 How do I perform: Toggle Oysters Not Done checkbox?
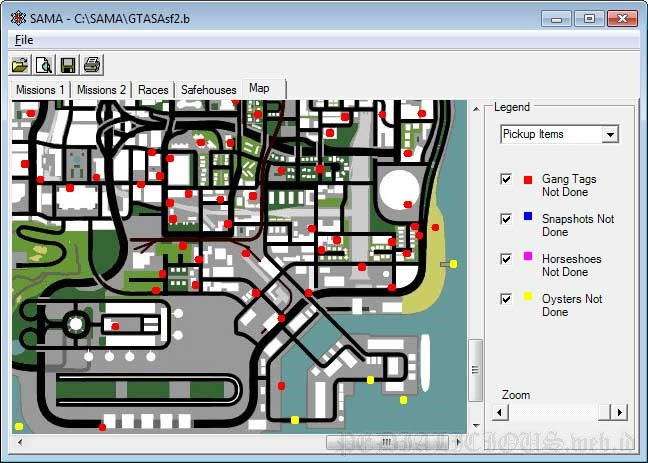coord(506,298)
